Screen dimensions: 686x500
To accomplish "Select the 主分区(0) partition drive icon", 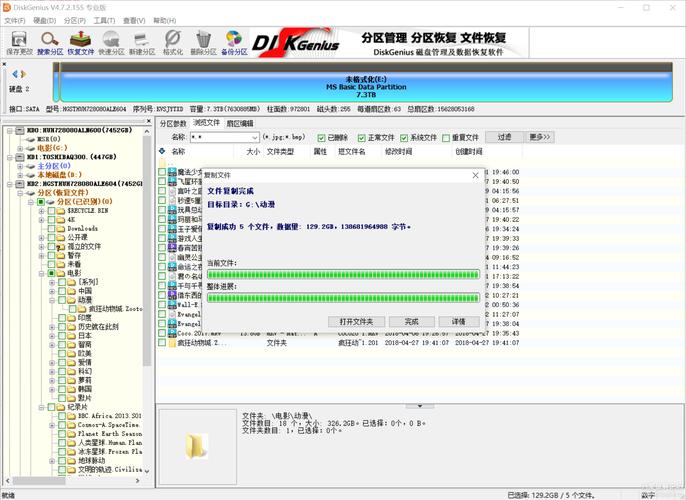I will click(x=30, y=166).
